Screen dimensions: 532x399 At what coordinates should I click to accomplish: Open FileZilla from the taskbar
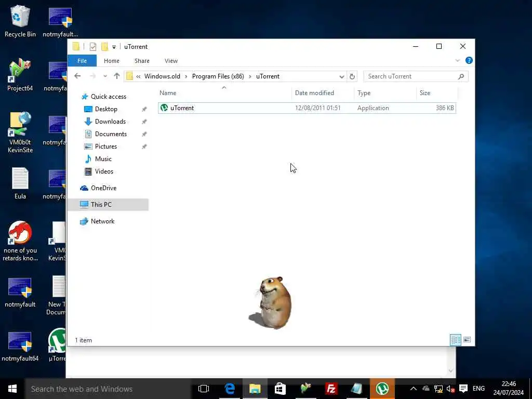331,389
